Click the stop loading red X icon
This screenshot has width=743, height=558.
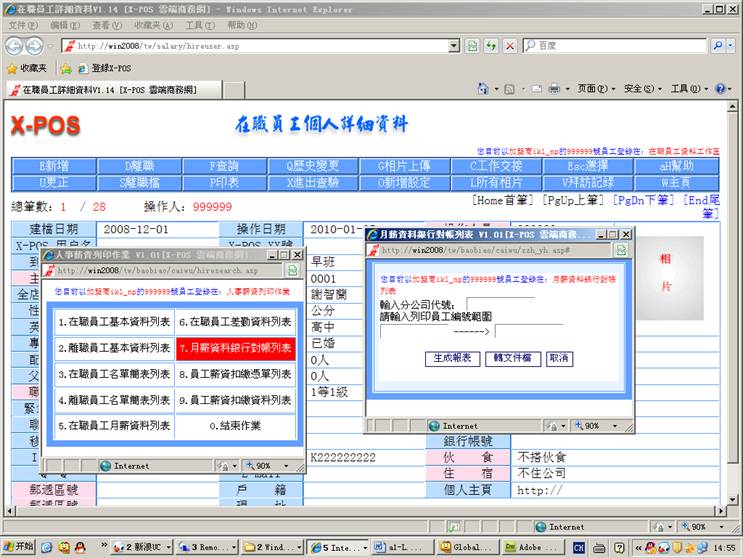(x=510, y=46)
